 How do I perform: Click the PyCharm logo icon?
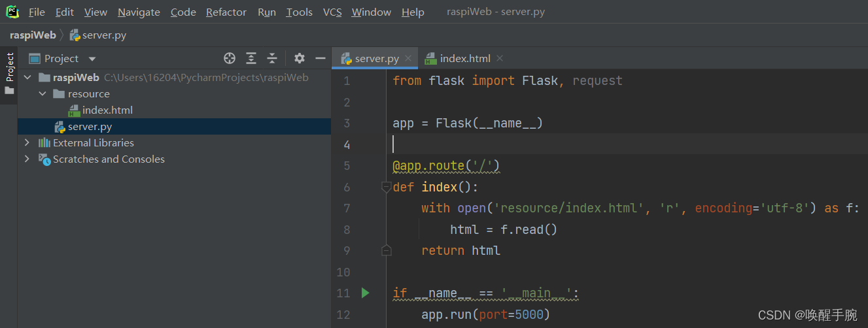12,12
